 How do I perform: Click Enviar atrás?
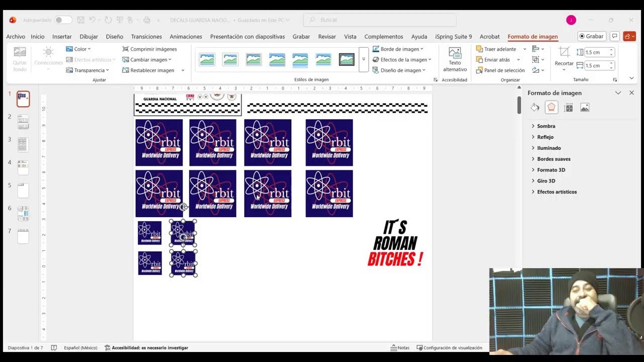click(x=494, y=59)
